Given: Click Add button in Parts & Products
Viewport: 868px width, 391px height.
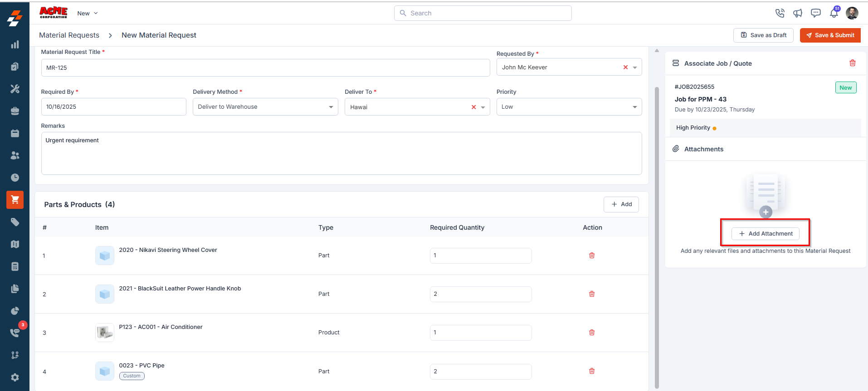Looking at the screenshot, I should coord(621,204).
